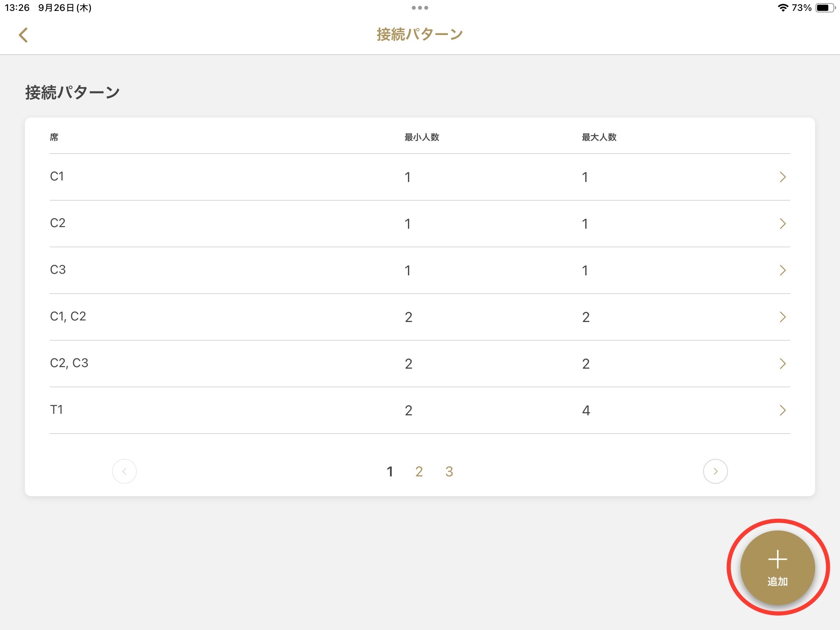Viewport: 840px width, 630px height.
Task: Switch to page 3
Action: (x=449, y=472)
